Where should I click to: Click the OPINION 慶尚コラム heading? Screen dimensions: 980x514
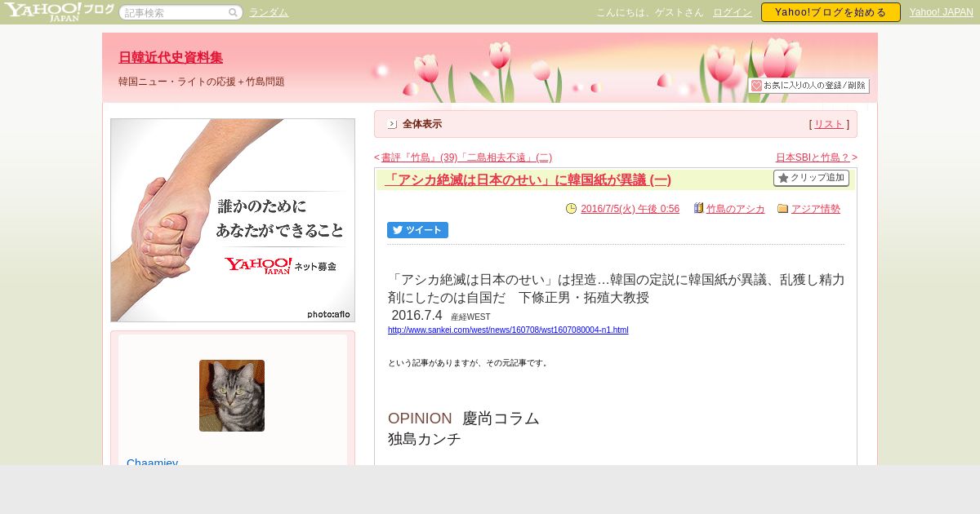(464, 419)
